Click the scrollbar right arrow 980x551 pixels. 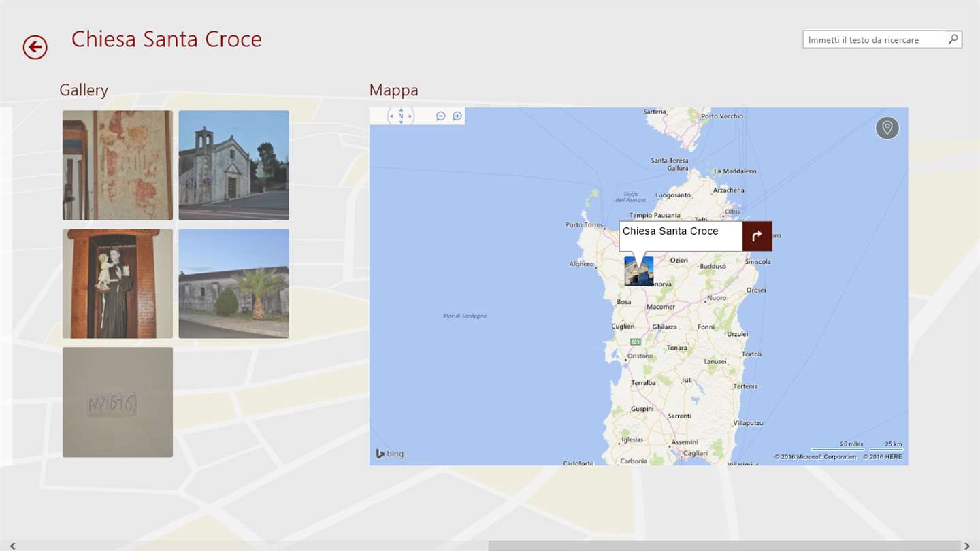click(967, 546)
